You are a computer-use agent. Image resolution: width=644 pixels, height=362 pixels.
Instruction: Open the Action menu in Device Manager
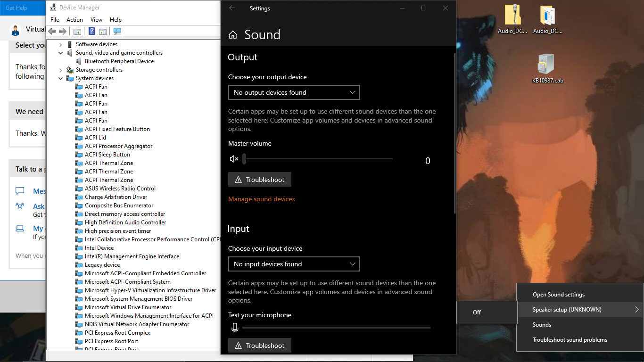click(x=74, y=20)
